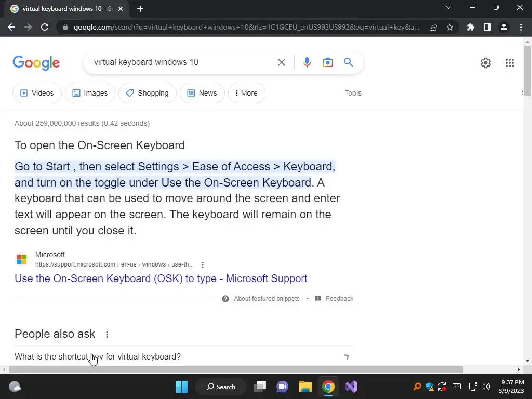Click the Google logo
The width and height of the screenshot is (532, 399).
point(36,63)
